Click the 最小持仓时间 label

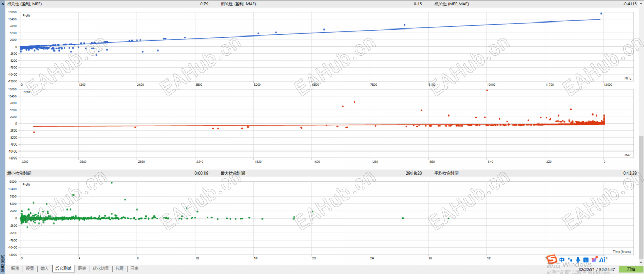pos(19,174)
